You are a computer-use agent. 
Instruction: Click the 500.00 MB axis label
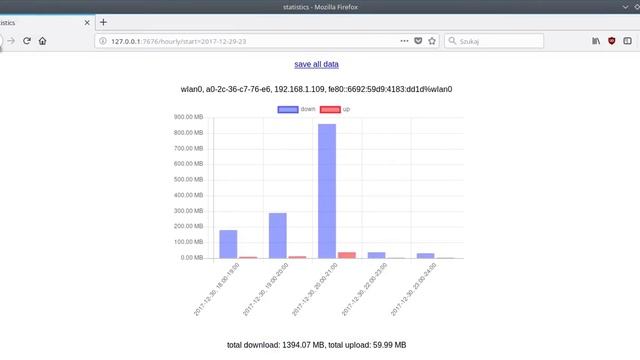[x=188, y=179]
